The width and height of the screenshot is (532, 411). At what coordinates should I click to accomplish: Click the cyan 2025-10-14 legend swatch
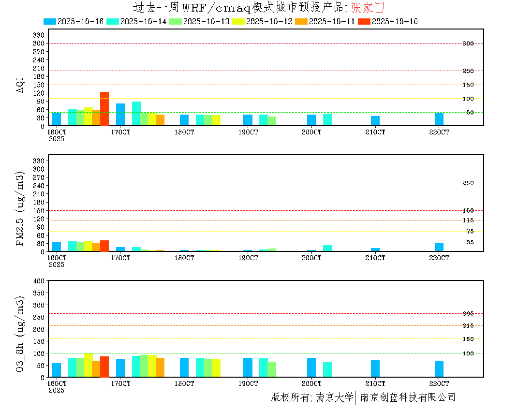click(113, 21)
